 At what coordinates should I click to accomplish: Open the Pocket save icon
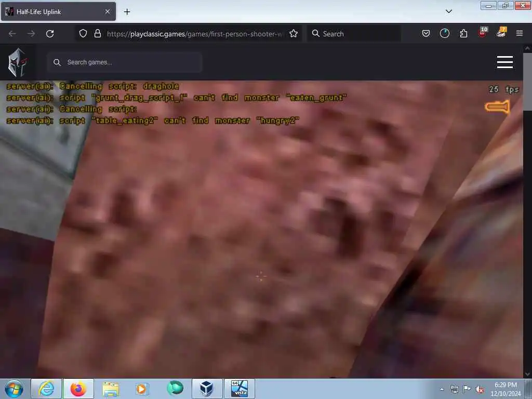click(x=426, y=33)
